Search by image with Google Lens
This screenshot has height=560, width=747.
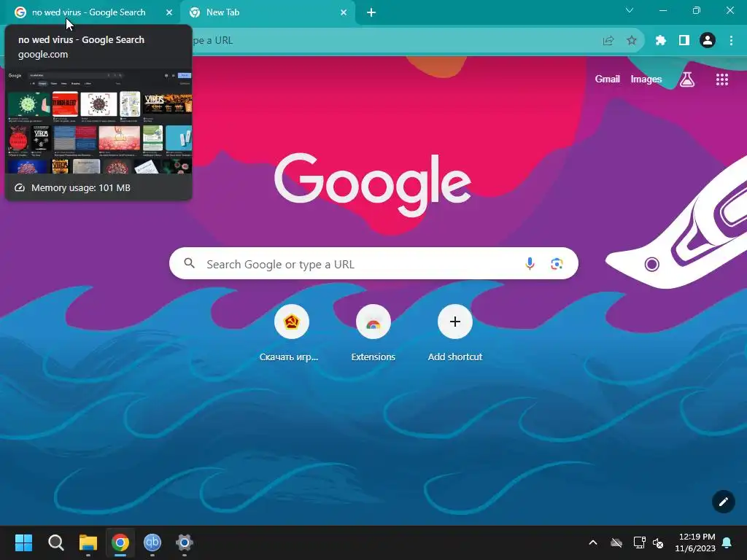[x=557, y=263]
